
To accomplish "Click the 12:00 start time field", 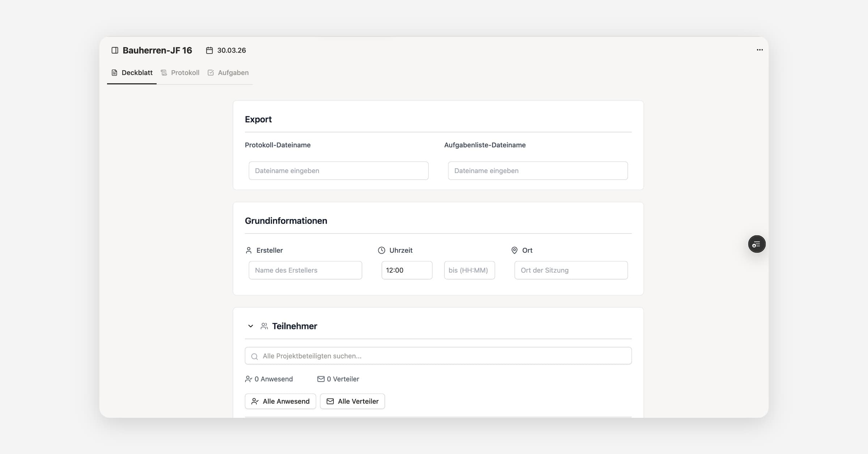I will (x=407, y=270).
